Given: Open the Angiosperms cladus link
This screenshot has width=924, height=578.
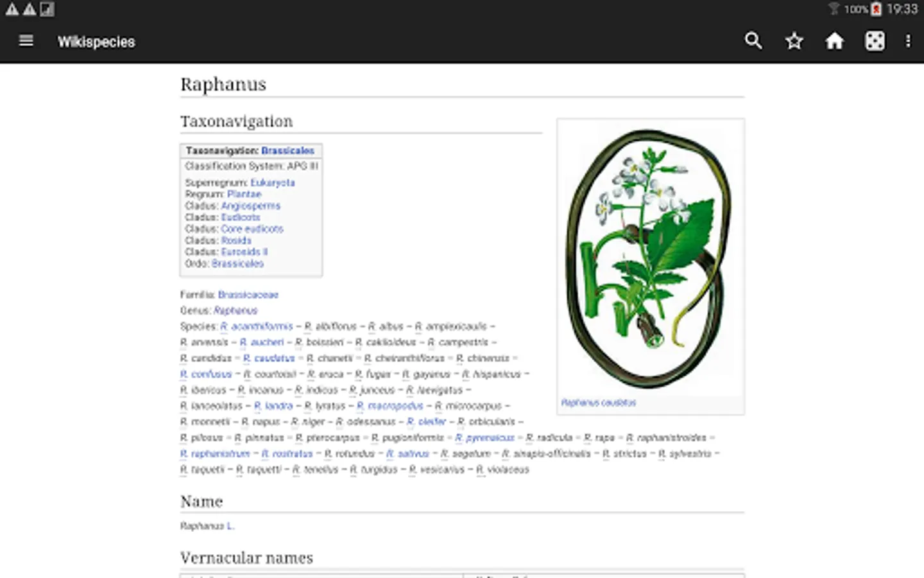Looking at the screenshot, I should (x=251, y=206).
